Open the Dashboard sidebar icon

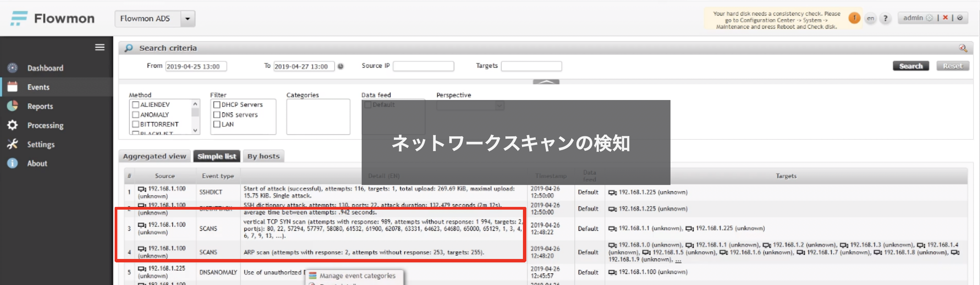(x=13, y=68)
